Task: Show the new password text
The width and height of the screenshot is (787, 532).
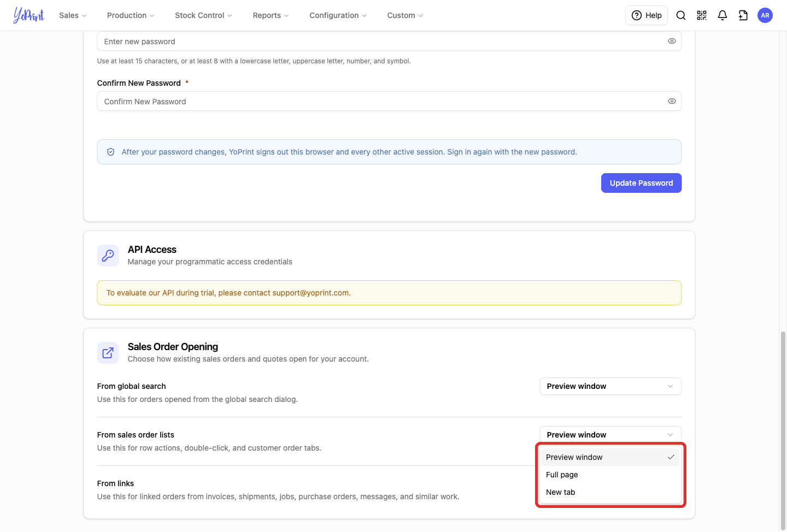Action: [672, 41]
